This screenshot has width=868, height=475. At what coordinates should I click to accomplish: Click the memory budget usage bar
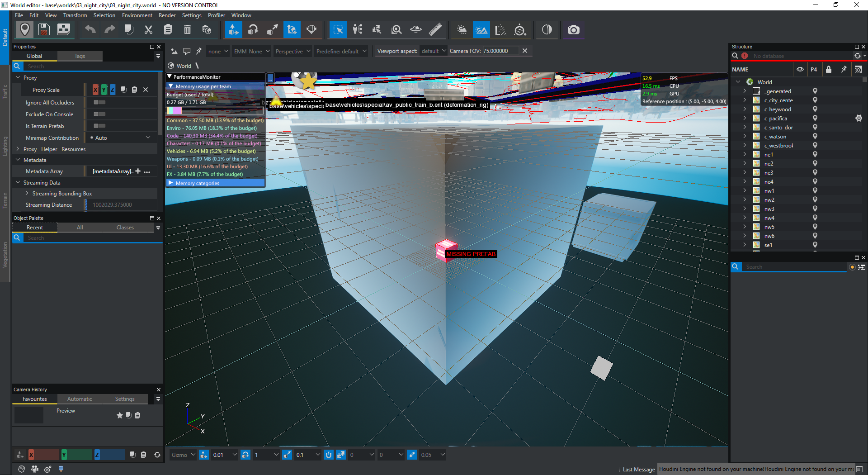[215, 110]
